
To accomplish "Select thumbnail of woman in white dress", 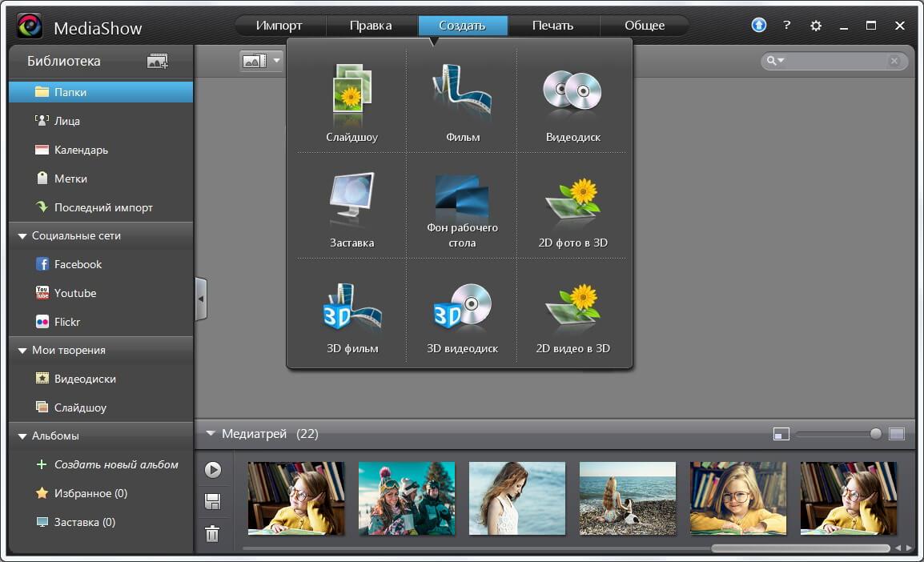I will click(516, 499).
